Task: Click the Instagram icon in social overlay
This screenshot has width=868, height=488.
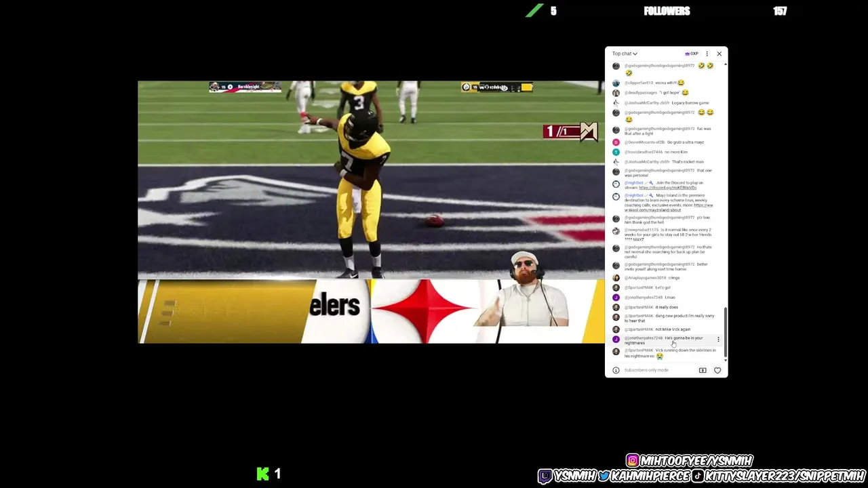Action: 632,461
